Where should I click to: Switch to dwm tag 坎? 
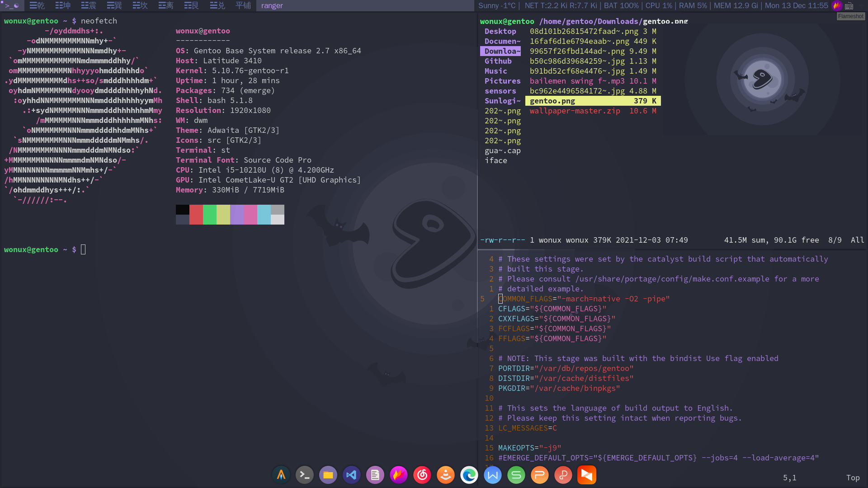(140, 5)
